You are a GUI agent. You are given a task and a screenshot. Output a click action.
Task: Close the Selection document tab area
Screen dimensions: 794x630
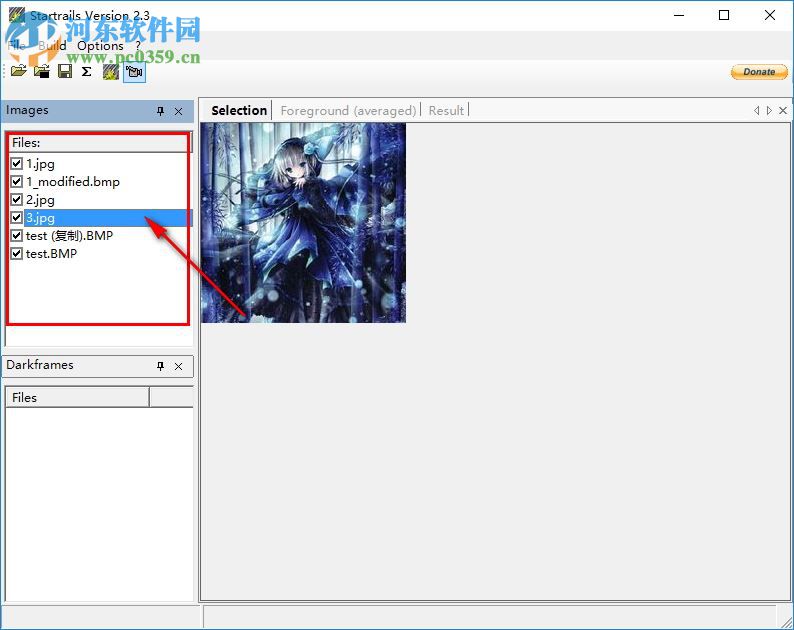click(x=783, y=110)
